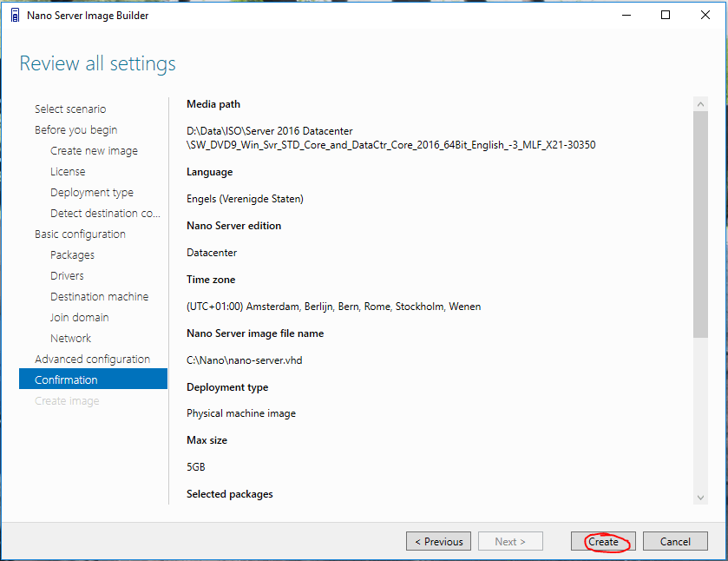Click the scrollbar up arrow
This screenshot has width=728, height=561.
700,104
